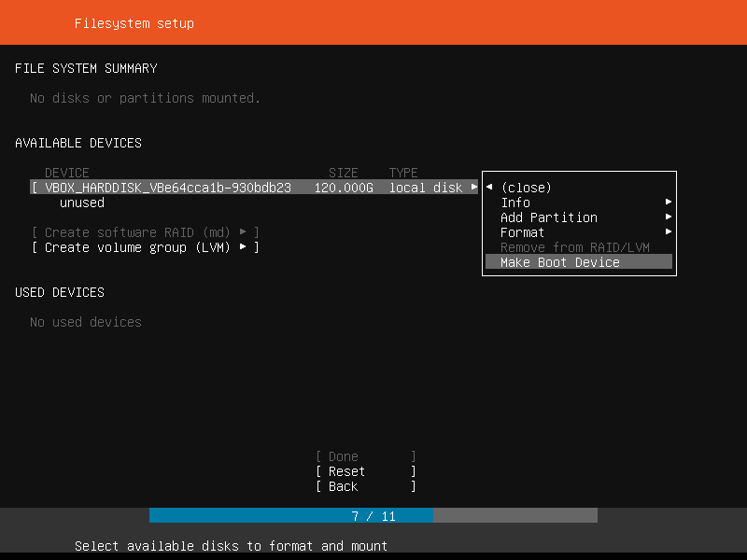Select Make Boot Device option
747x560 pixels.
pyautogui.click(x=579, y=262)
